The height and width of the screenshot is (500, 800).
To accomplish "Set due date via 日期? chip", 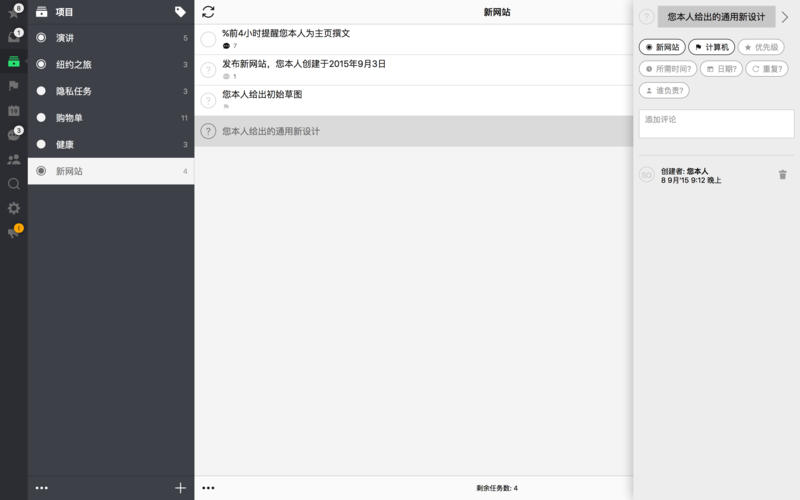I will pos(721,69).
